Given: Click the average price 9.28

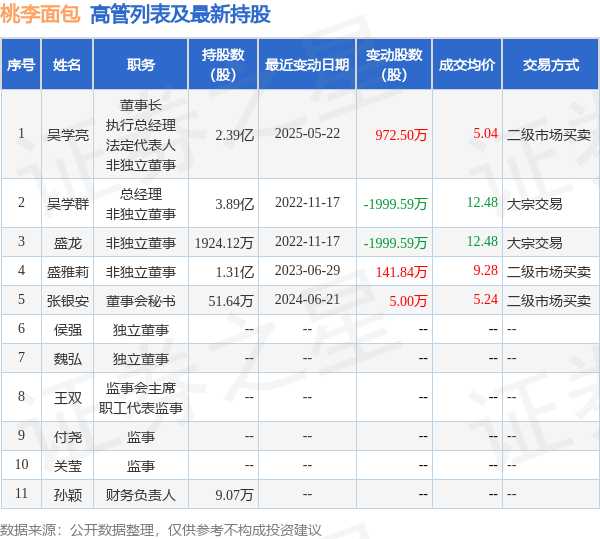Looking at the screenshot, I should click(485, 270).
